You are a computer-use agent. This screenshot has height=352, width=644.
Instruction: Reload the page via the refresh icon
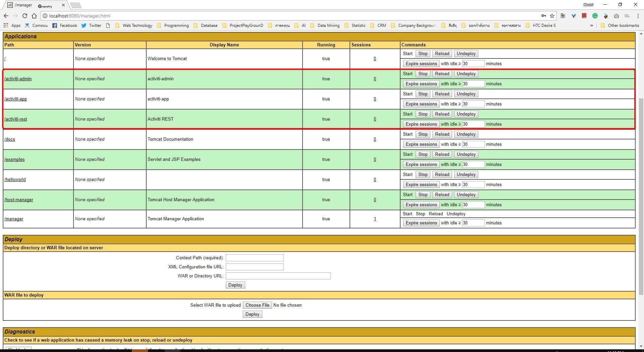(25, 16)
